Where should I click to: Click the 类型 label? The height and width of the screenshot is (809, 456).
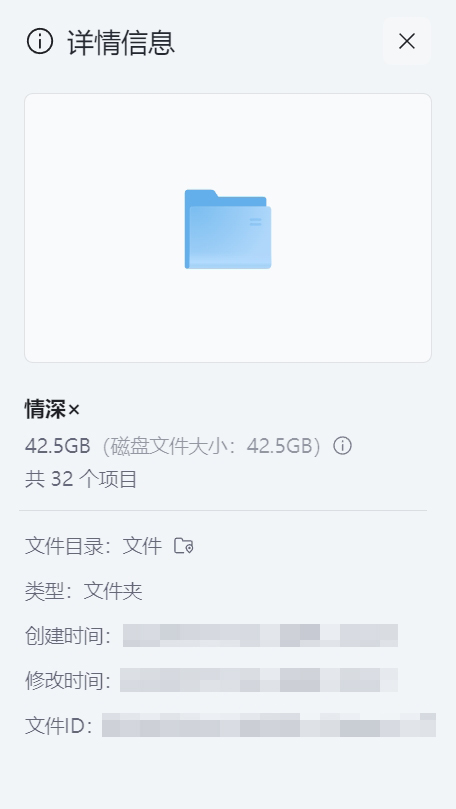(x=44, y=591)
